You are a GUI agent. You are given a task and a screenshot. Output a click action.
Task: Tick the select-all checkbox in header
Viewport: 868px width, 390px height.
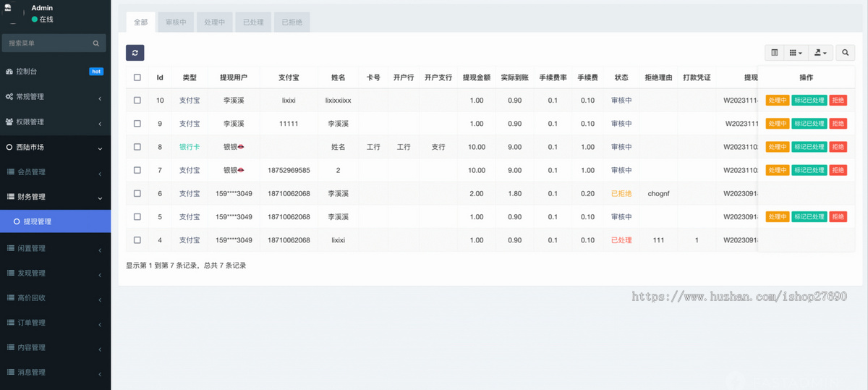[x=137, y=77]
